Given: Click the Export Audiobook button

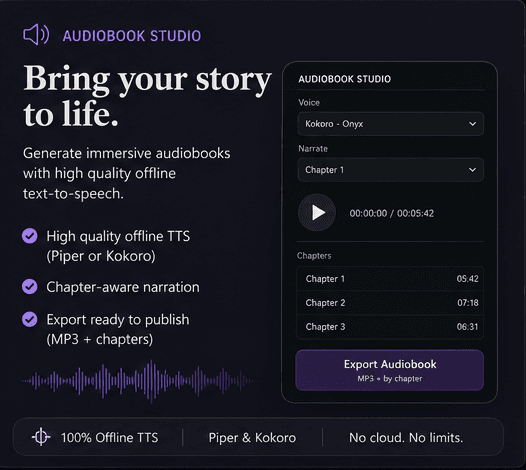Looking at the screenshot, I should pos(389,370).
